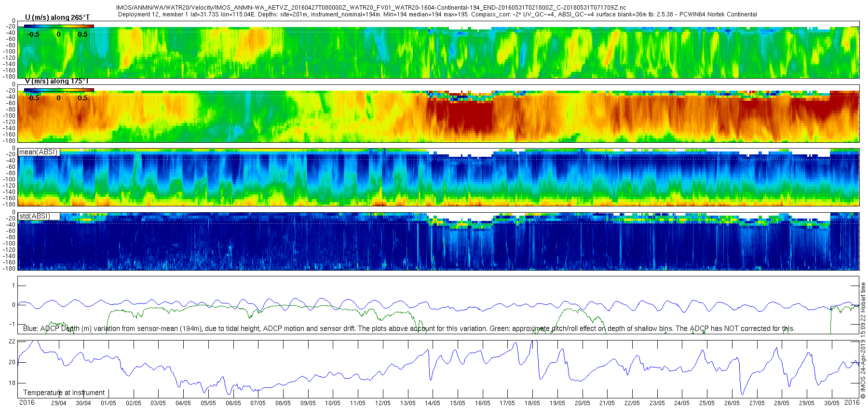Viewport: 868px width, 410px height.
Task: Click the '06/05' date tick label
Action: click(233, 403)
